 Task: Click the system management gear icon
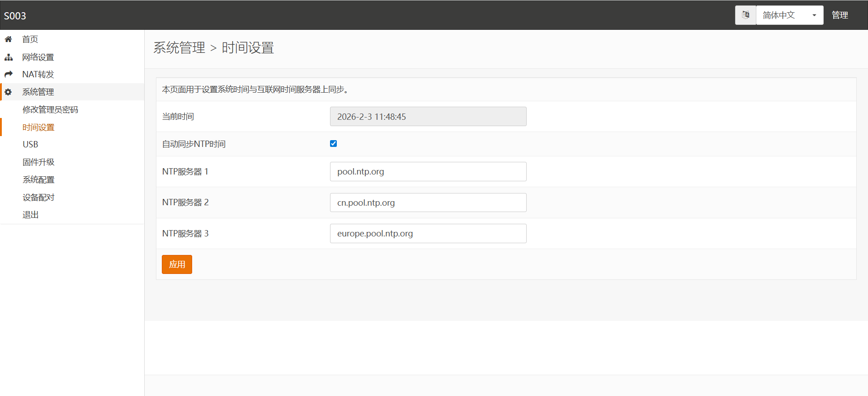tap(8, 92)
